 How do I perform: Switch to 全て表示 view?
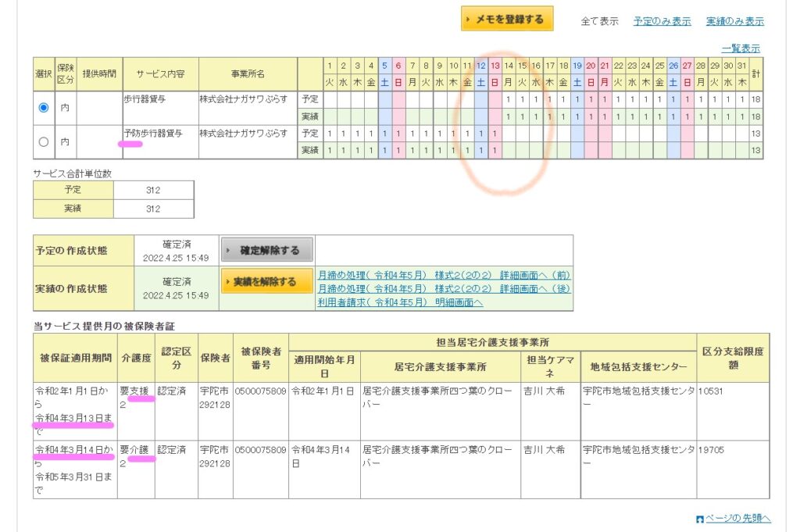(x=599, y=21)
